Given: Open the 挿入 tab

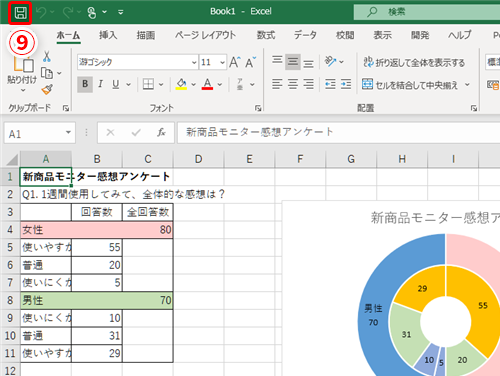Looking at the screenshot, I should point(108,35).
